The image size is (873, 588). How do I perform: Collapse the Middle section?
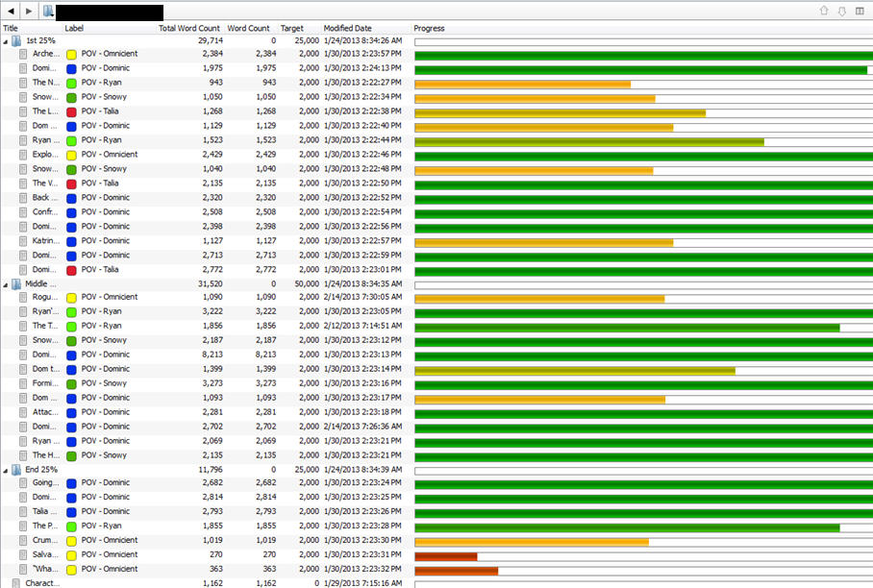coord(4,283)
